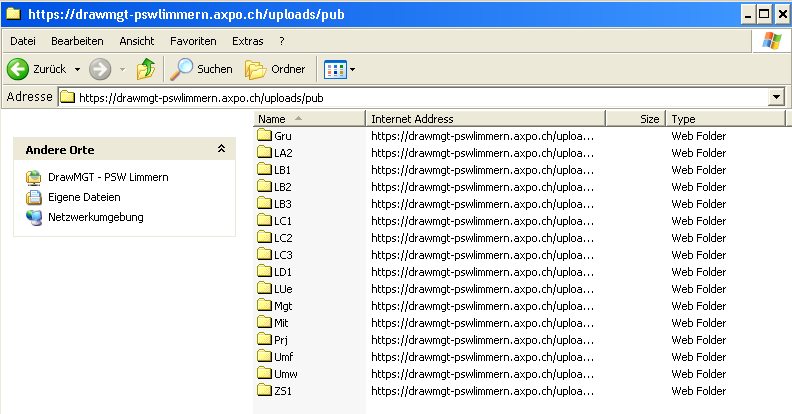
Task: Select the LUe folder icon
Action: pyautogui.click(x=264, y=288)
